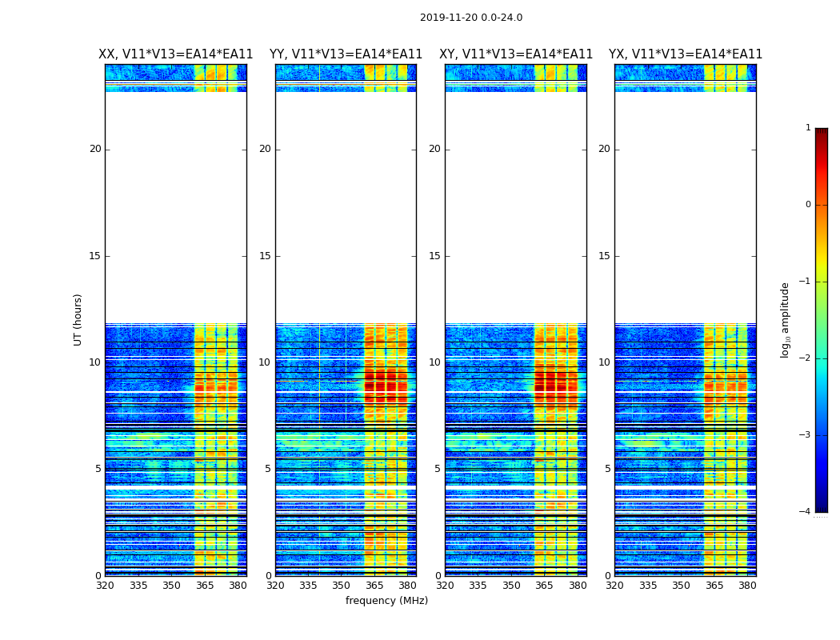Viewport: 840px width, 640px height.
Task: Click the frequency (MHz) axis label
Action: [x=386, y=600]
